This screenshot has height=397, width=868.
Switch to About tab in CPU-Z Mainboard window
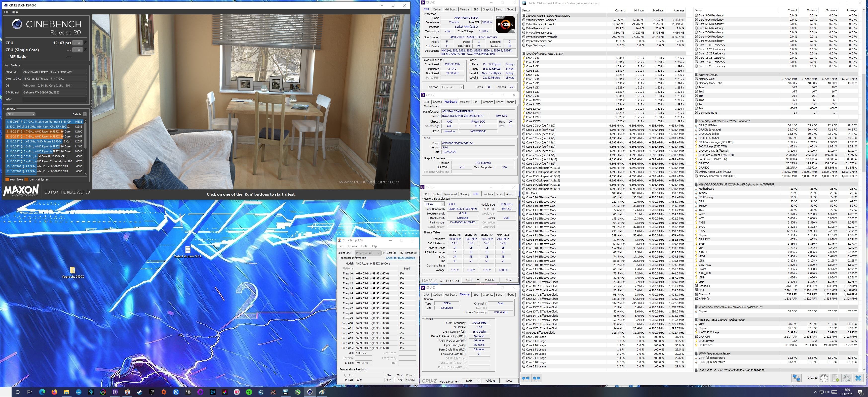point(510,102)
